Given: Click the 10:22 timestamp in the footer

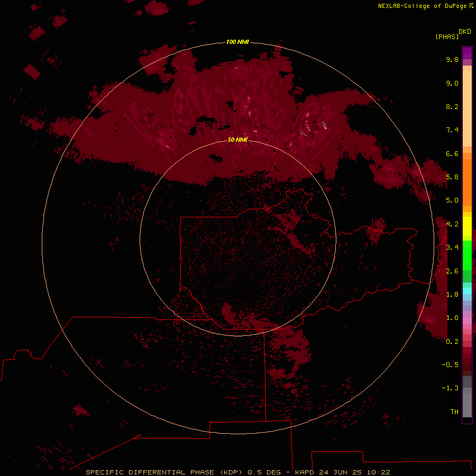Looking at the screenshot, I should click(x=378, y=472).
